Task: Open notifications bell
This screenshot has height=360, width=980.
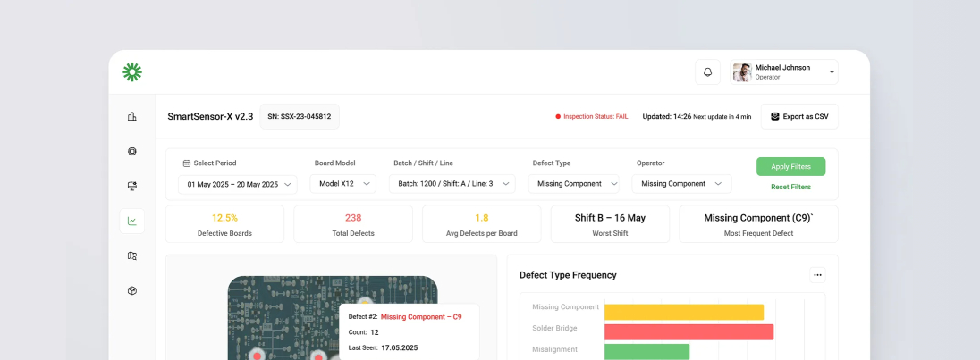Action: tap(707, 72)
